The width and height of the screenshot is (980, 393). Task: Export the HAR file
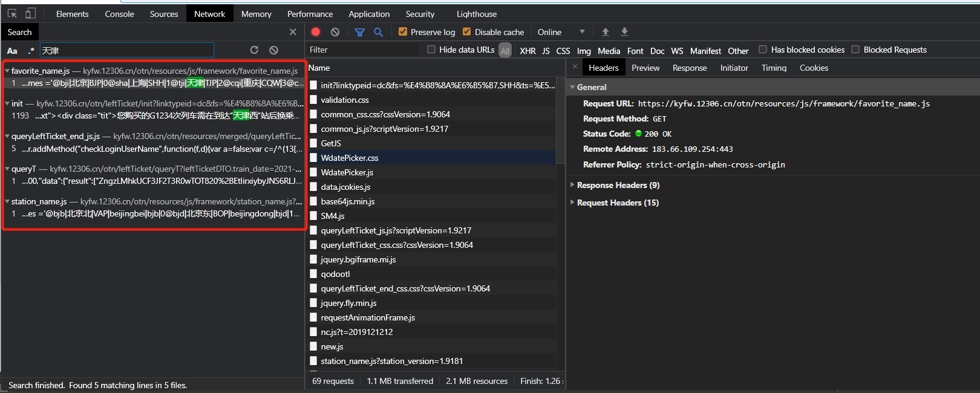coord(624,31)
